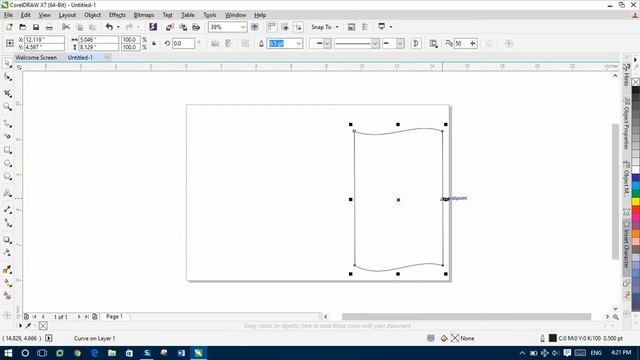Click the New document icon
The width and height of the screenshot is (640, 360).
pyautogui.click(x=9, y=27)
